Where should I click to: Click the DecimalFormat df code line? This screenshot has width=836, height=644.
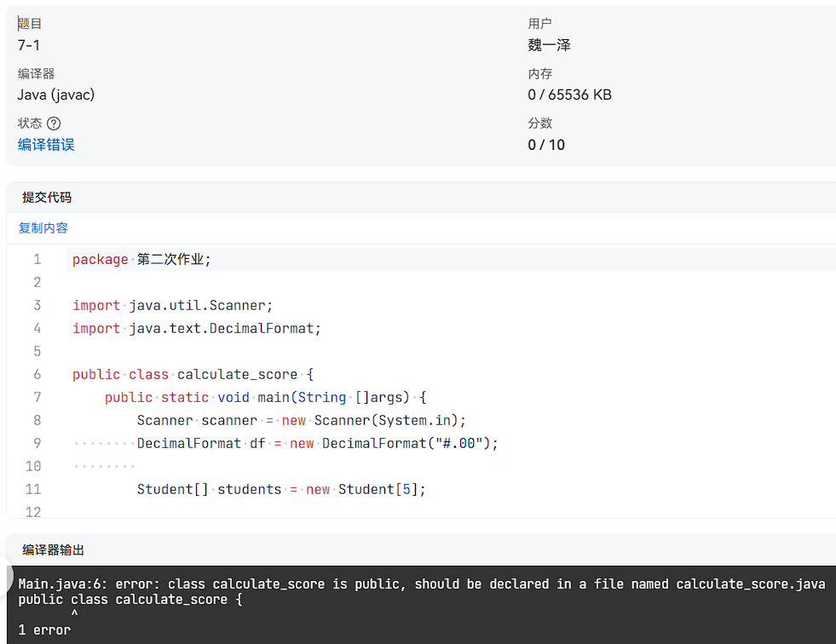click(317, 443)
